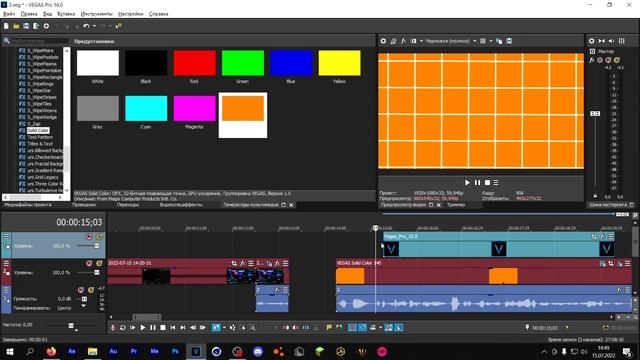Choose the Red preset swatch

(194, 63)
